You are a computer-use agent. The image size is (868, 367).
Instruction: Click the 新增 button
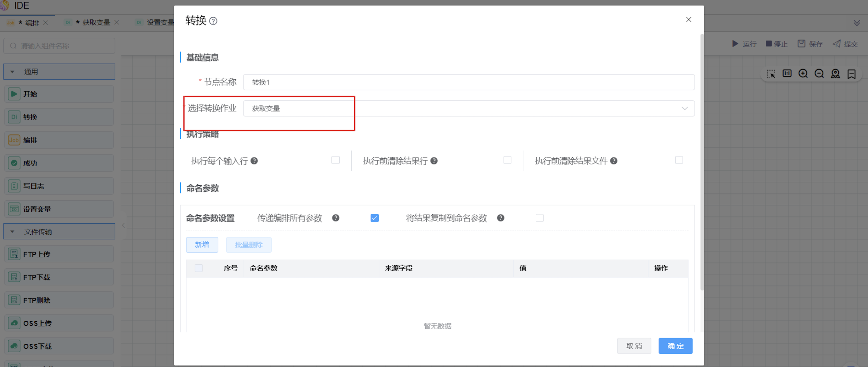coord(202,245)
